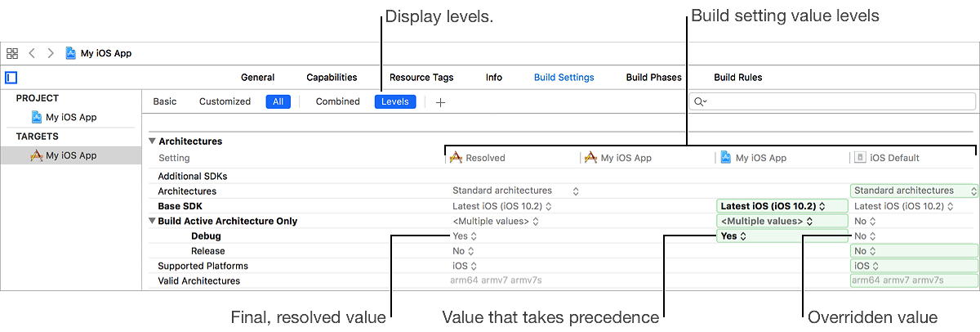
Task: Open the Build Rules tab
Action: tap(738, 78)
